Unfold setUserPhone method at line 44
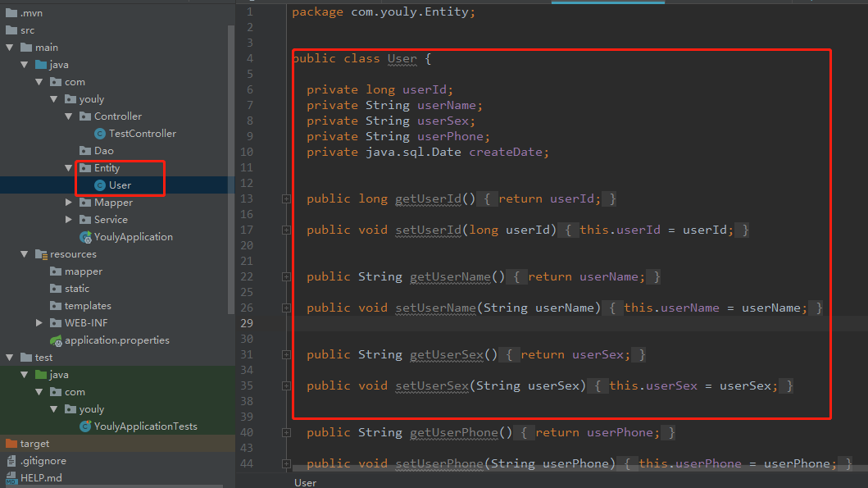Screen dimensions: 868x488 click(x=286, y=463)
